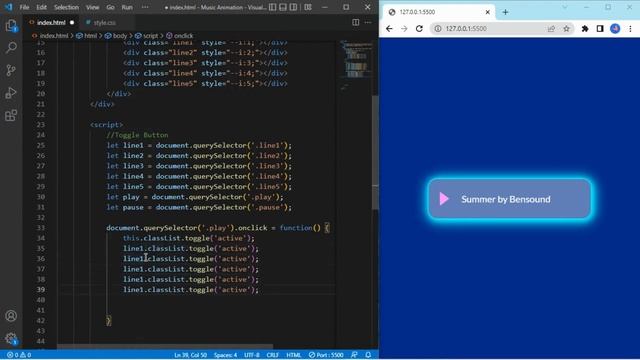Open the Selection menu
The width and height of the screenshot is (640, 360).
(66, 7)
